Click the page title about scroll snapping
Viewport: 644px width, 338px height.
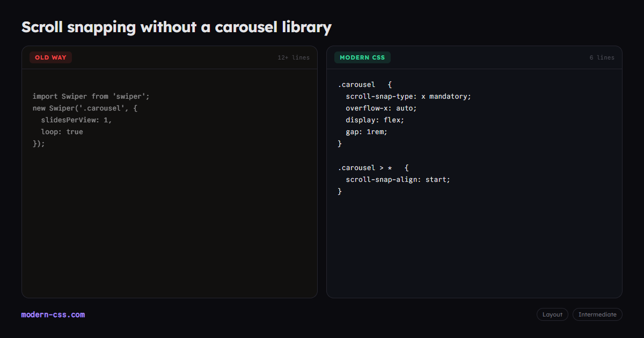pyautogui.click(x=177, y=27)
